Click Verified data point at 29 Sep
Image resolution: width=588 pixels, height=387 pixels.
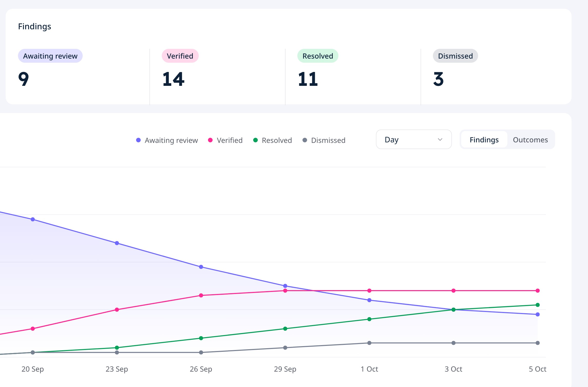[x=285, y=291]
